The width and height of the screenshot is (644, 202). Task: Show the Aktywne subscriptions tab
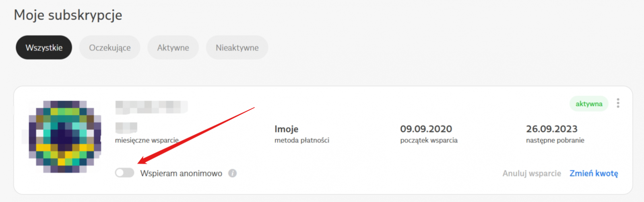click(173, 47)
